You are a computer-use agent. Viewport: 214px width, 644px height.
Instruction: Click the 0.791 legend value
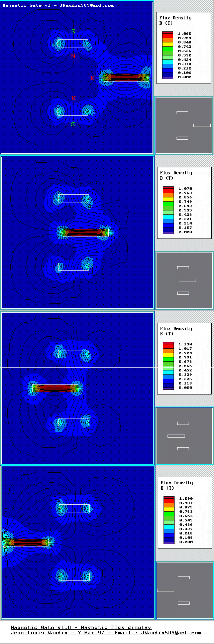pyautogui.click(x=185, y=357)
